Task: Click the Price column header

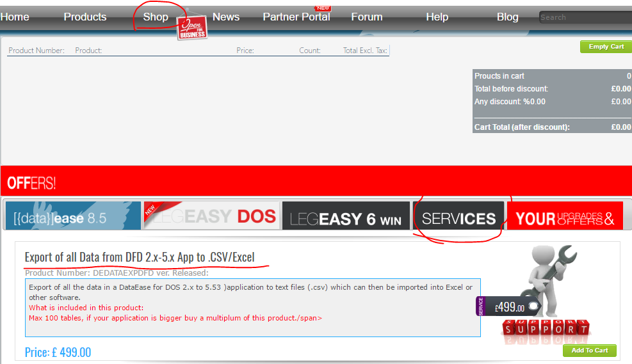Action: click(x=245, y=51)
